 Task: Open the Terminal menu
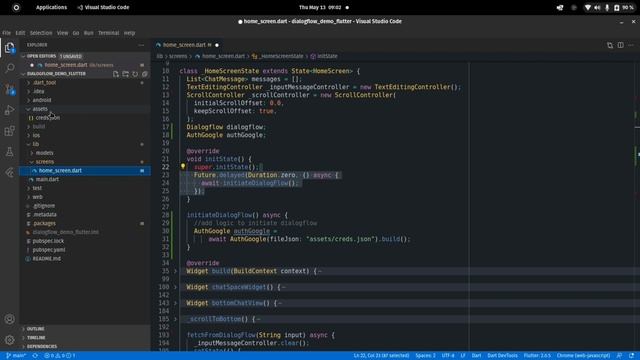(109, 33)
